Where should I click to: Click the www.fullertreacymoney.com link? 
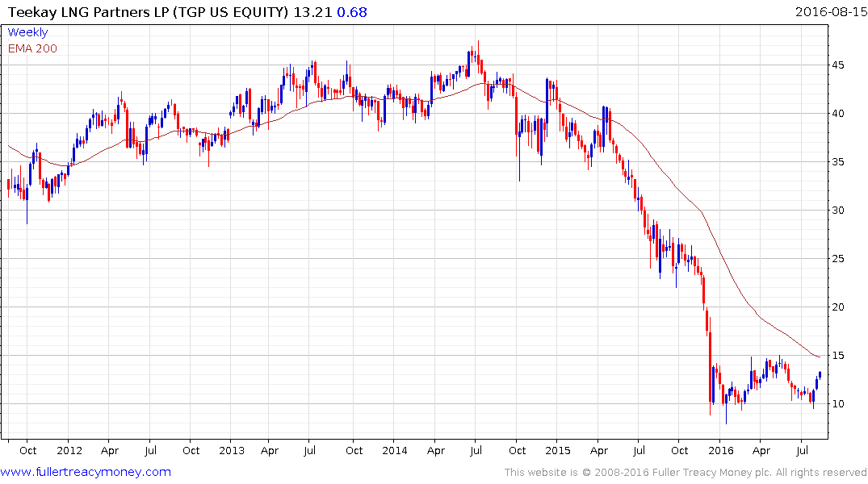click(86, 472)
